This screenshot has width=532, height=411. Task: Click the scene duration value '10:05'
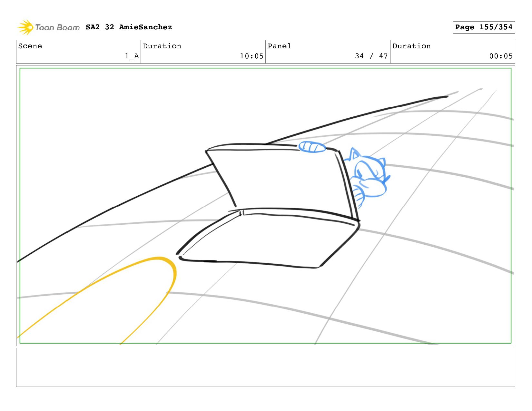[251, 56]
